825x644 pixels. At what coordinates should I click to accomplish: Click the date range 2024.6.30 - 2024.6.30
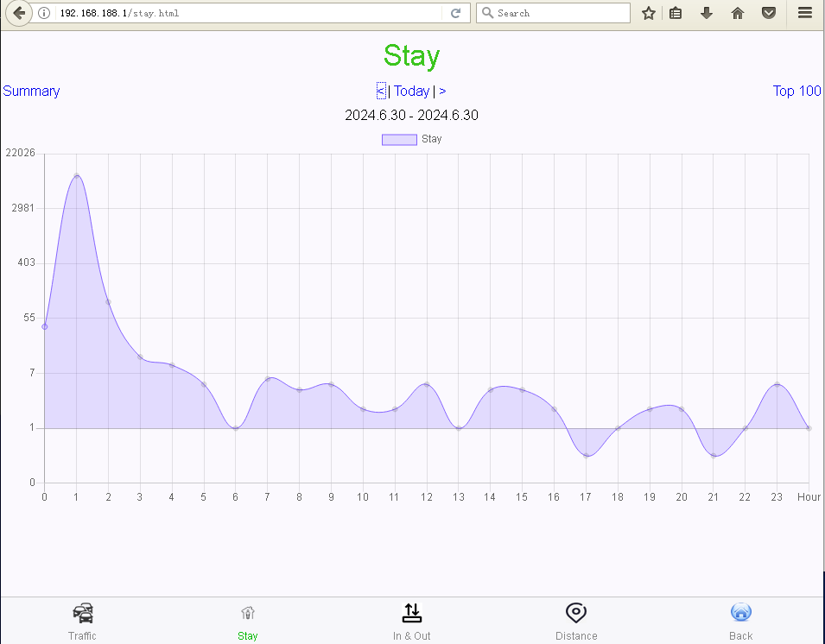click(x=411, y=115)
